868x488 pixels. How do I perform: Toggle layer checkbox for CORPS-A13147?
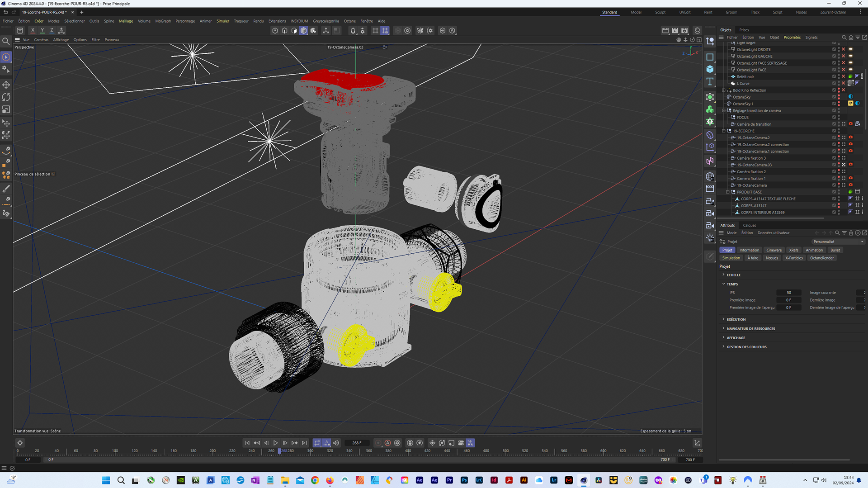pyautogui.click(x=834, y=206)
